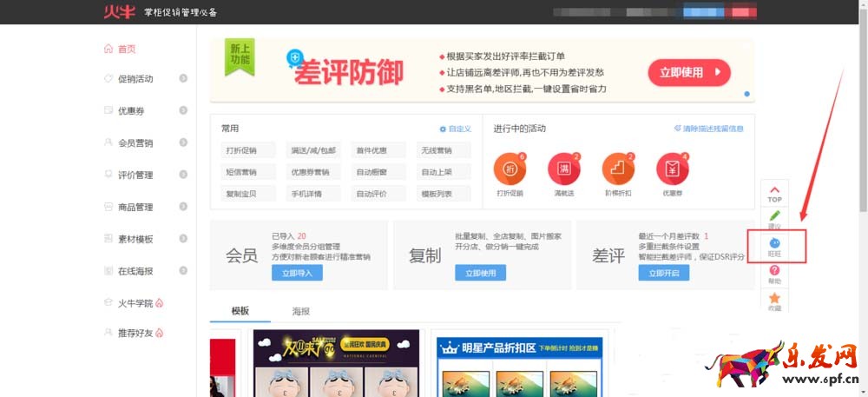The height and width of the screenshot is (397, 868).
Task: Jump to page top with TOP arrow
Action: [774, 190]
